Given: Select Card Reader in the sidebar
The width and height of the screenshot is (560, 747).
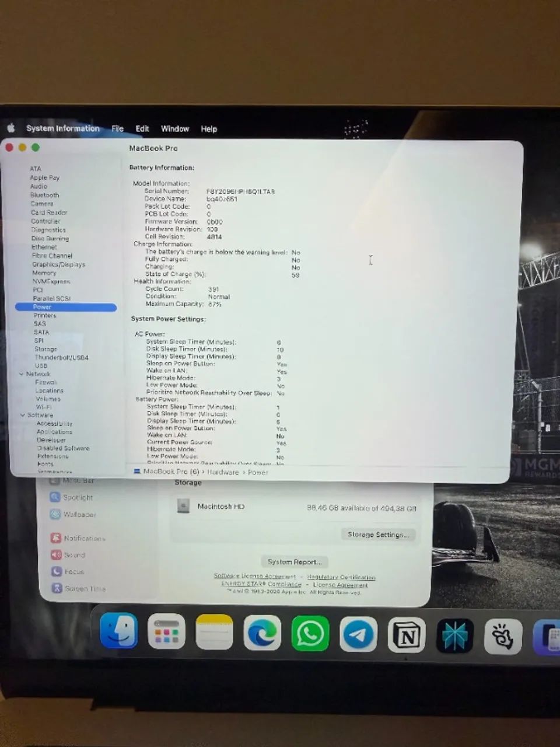Looking at the screenshot, I should click(x=49, y=212).
